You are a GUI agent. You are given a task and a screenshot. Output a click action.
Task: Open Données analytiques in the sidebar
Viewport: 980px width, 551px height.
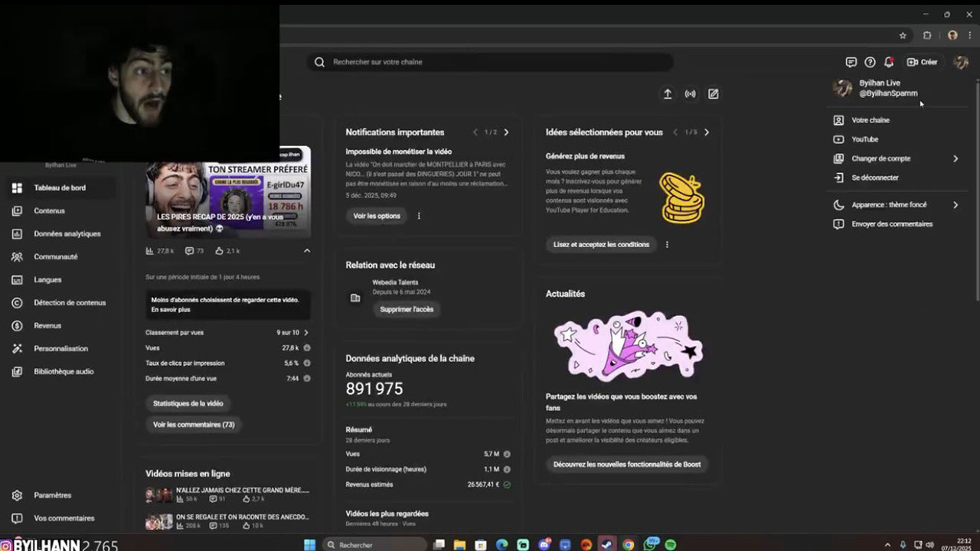click(67, 233)
